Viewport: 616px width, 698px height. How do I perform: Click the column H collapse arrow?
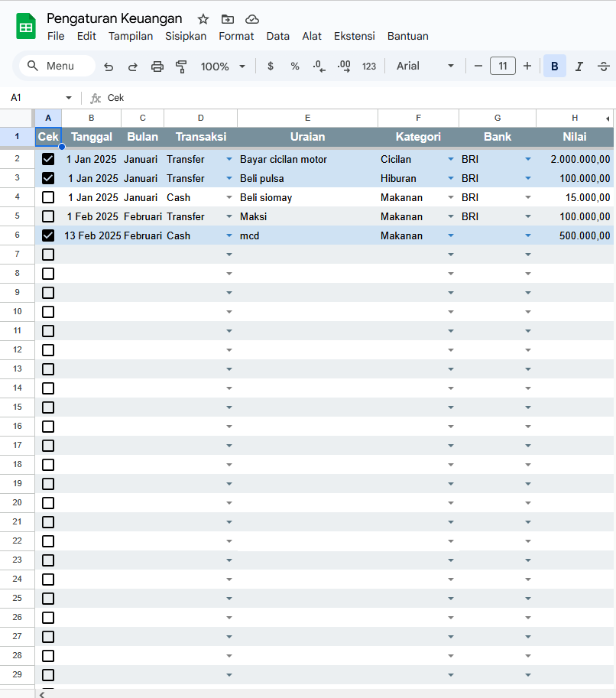pos(608,118)
